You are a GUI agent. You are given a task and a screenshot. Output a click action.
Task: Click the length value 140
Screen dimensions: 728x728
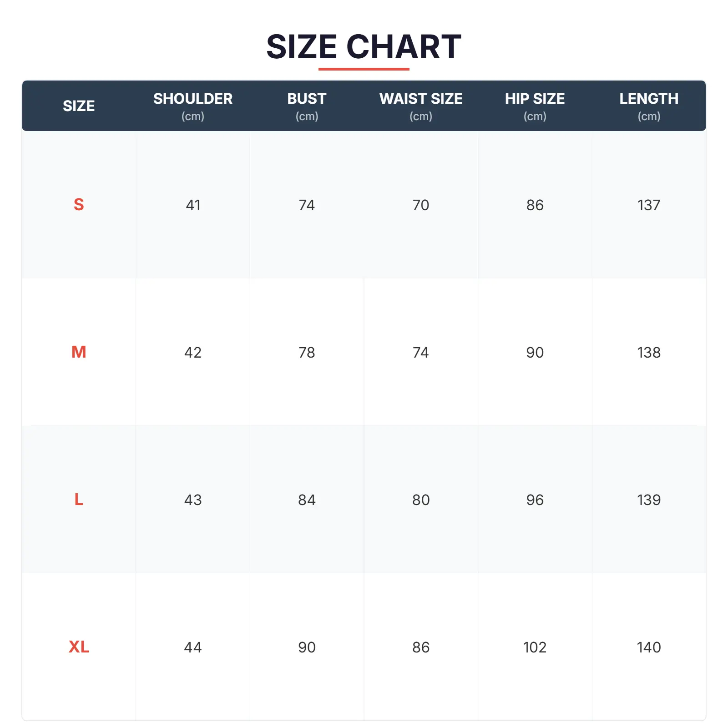[649, 647]
